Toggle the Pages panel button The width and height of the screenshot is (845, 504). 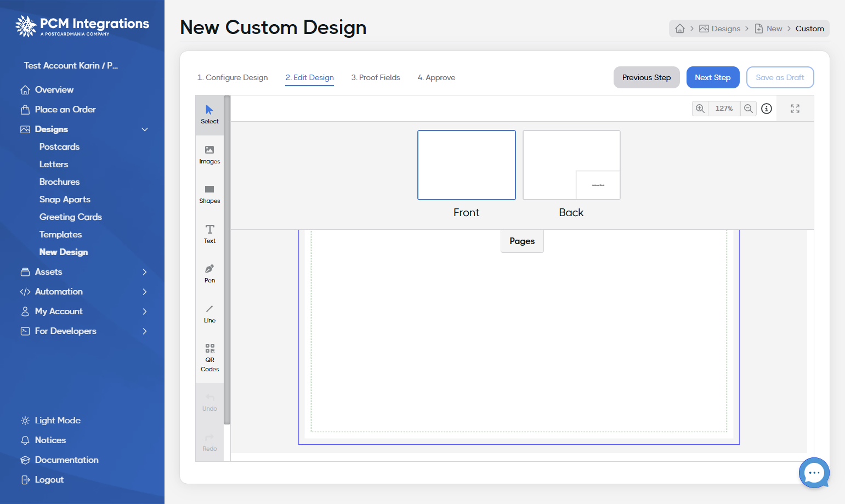tap(522, 241)
